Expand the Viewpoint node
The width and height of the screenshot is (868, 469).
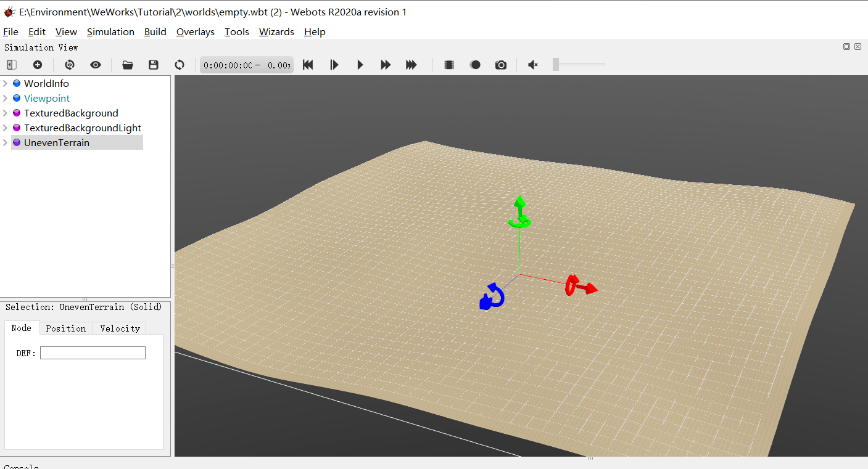tap(6, 98)
